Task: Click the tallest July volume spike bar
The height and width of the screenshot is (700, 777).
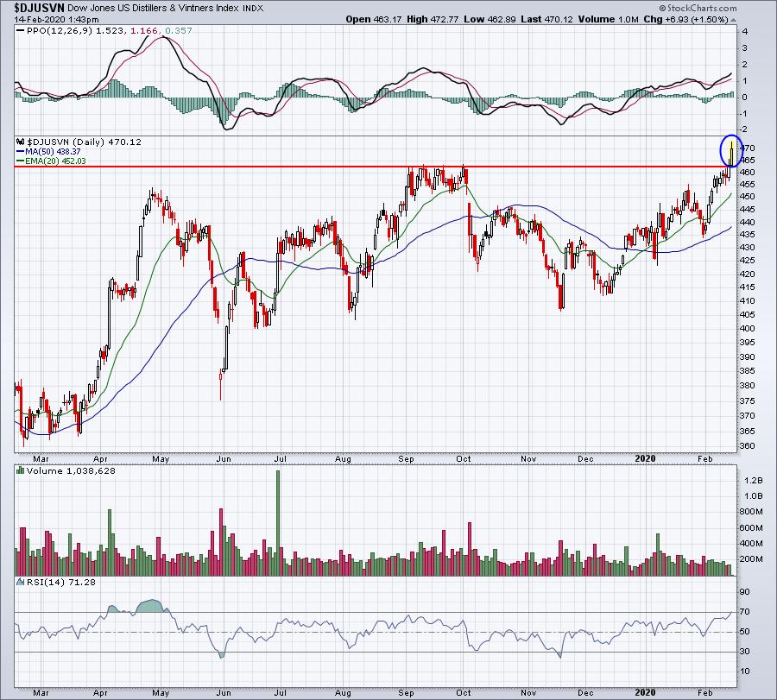Action: pyautogui.click(x=277, y=523)
